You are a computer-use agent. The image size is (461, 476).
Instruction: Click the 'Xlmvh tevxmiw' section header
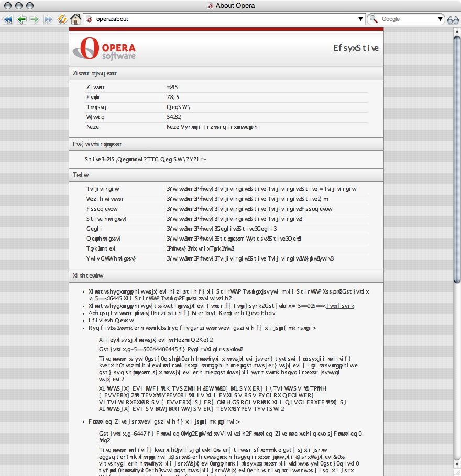pyautogui.click(x=88, y=276)
